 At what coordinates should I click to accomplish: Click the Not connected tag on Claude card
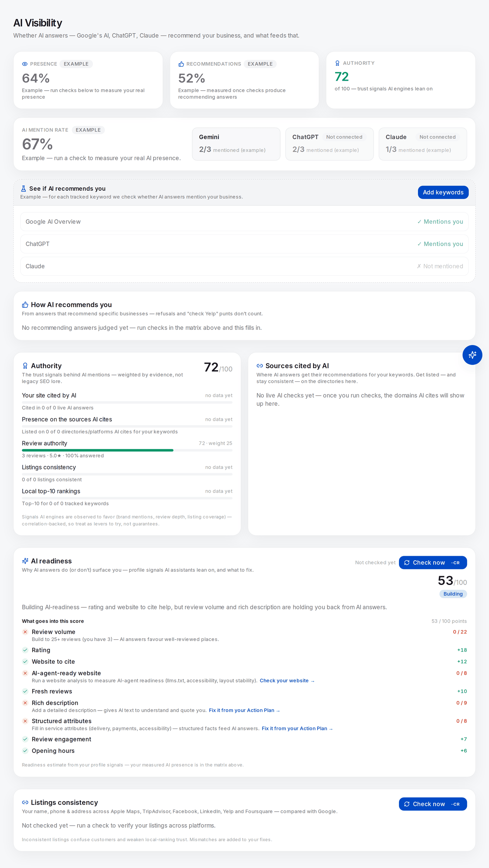437,137
